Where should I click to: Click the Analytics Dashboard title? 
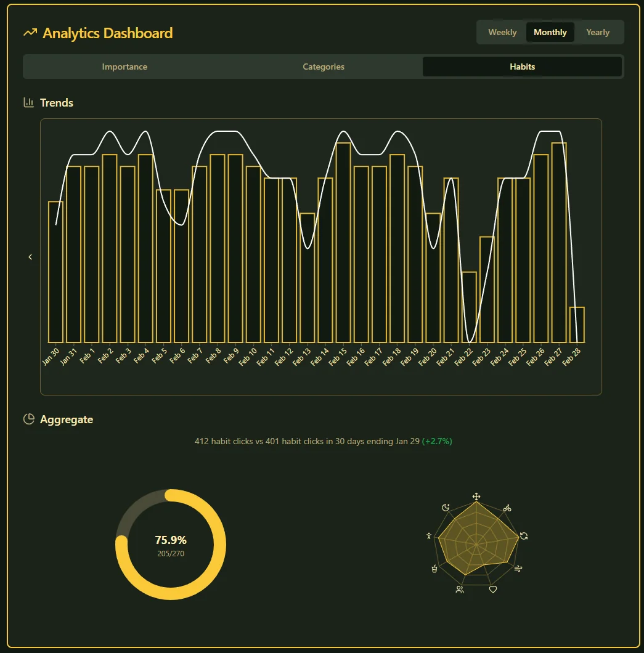tap(107, 33)
